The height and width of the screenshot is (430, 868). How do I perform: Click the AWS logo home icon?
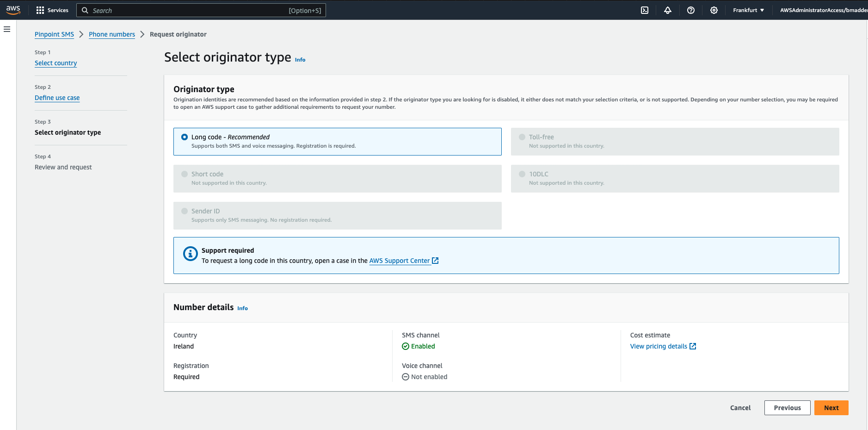[13, 10]
